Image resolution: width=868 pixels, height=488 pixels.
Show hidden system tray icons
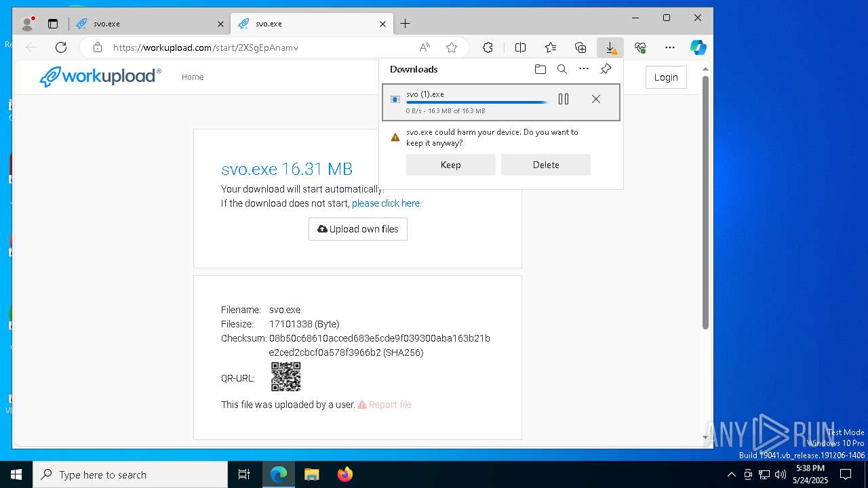(731, 474)
